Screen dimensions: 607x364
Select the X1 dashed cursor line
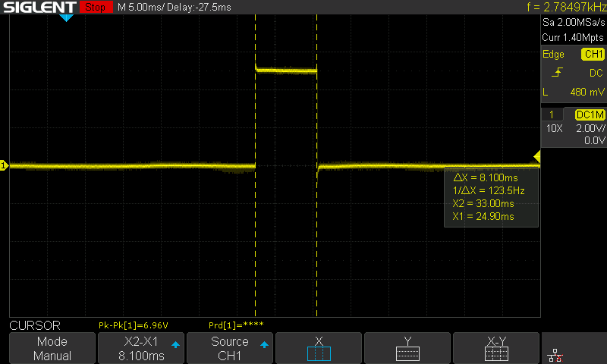point(256,227)
